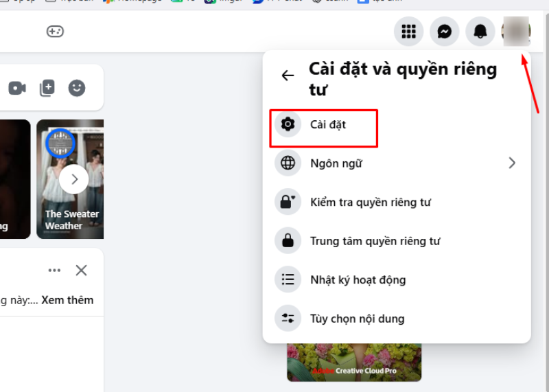Click the feeling/activity smiley icon
This screenshot has height=392, width=549.
click(77, 88)
